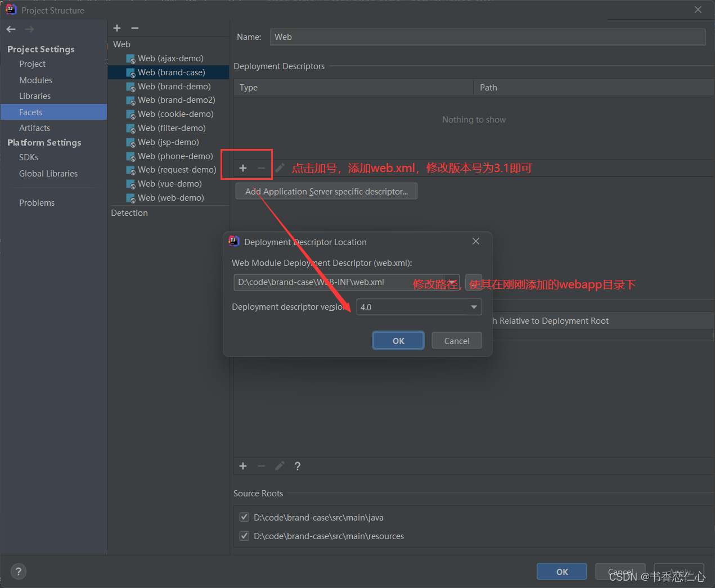Screen dimensions: 715x588
Task: Edit the deployment descriptor with the pencil icon
Action: click(x=280, y=168)
